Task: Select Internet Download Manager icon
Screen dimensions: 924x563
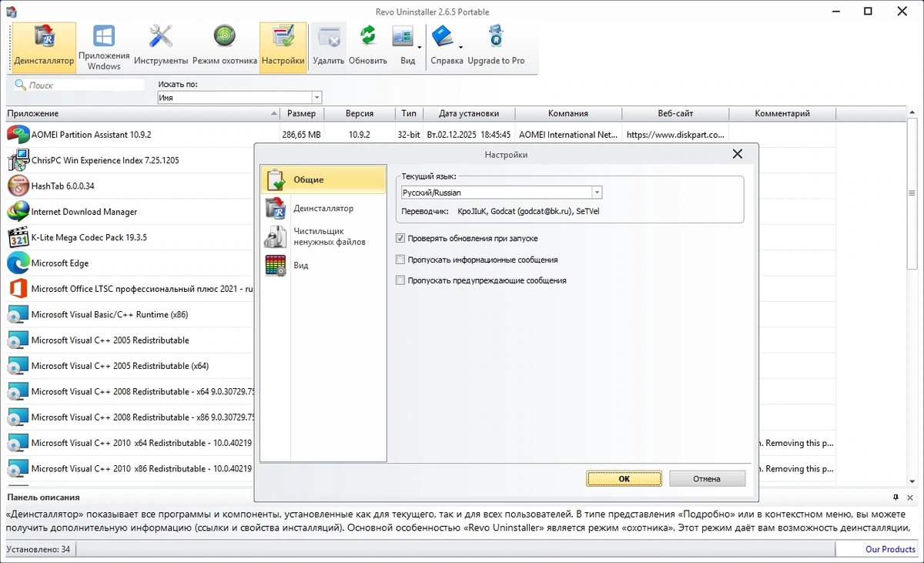Action: (x=18, y=211)
